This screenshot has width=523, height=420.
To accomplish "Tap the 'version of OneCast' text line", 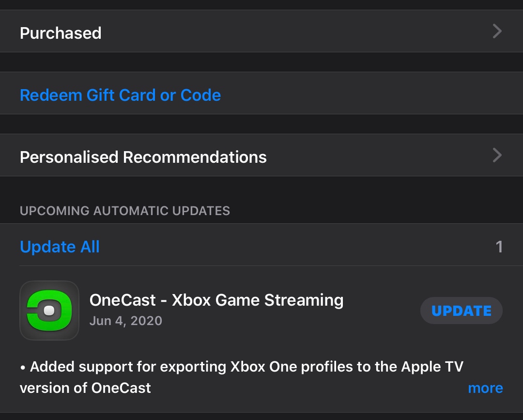I will pyautogui.click(x=85, y=388).
